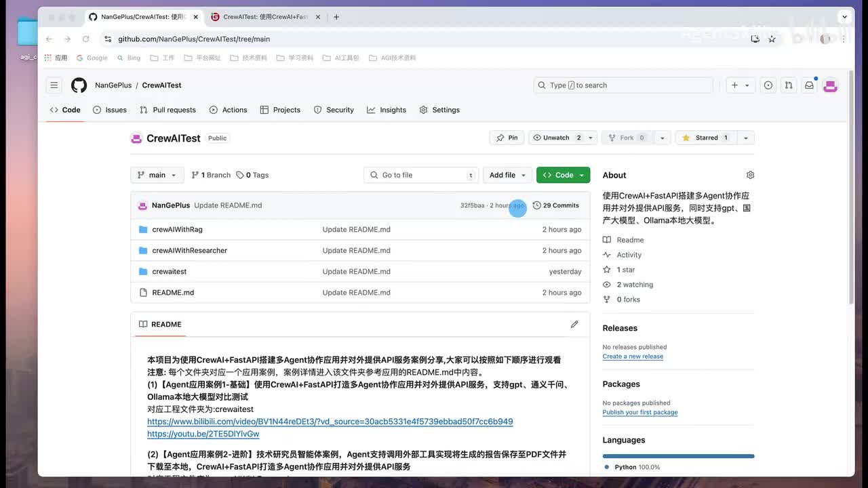Open the main branch selector dropdown

[157, 175]
